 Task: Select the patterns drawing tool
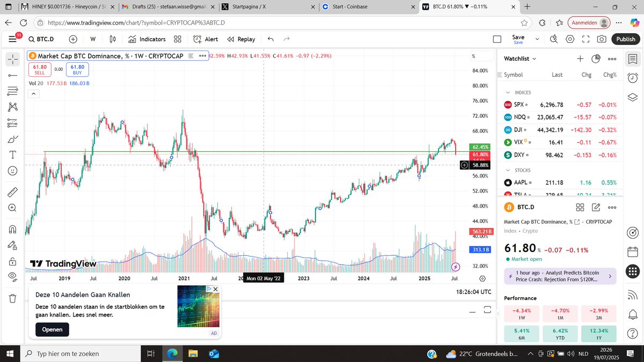click(x=12, y=107)
